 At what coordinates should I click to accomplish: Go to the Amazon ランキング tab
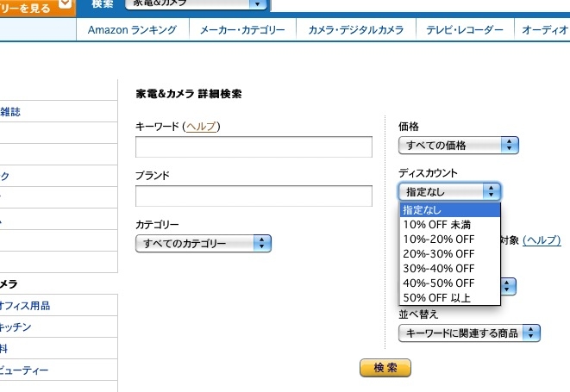coord(132,30)
